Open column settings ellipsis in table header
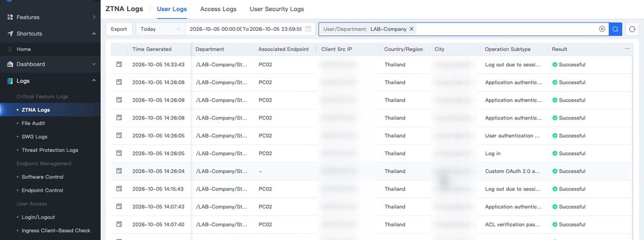 tap(627, 49)
